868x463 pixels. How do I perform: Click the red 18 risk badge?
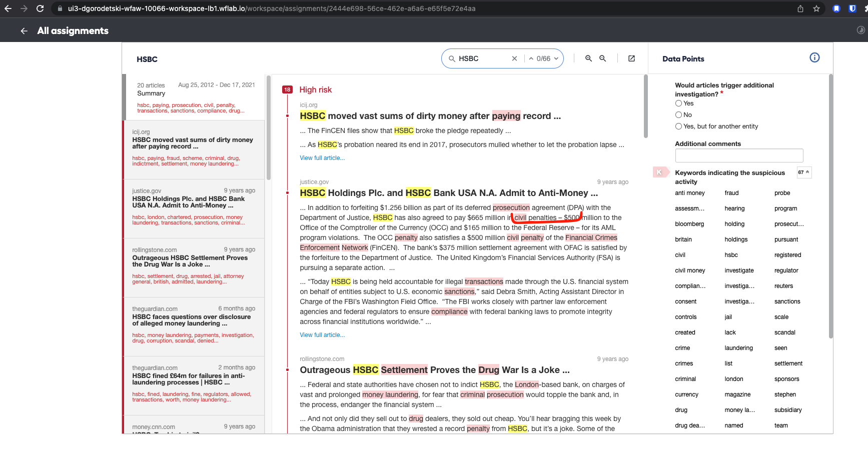pyautogui.click(x=287, y=90)
